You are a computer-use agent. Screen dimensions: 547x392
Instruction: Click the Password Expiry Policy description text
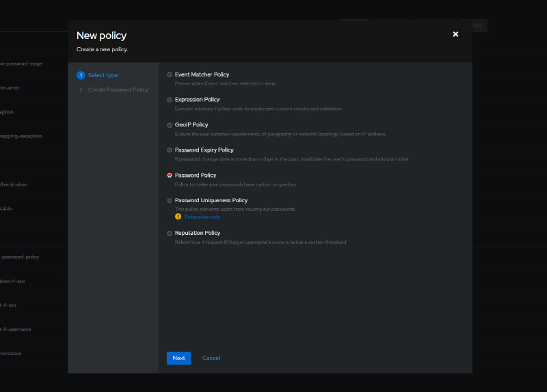pos(292,159)
